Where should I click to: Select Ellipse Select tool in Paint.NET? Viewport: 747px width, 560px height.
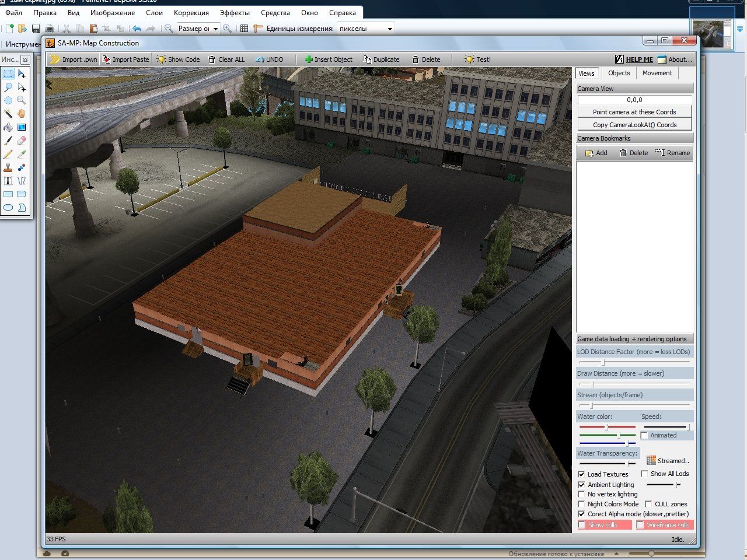tap(8, 100)
